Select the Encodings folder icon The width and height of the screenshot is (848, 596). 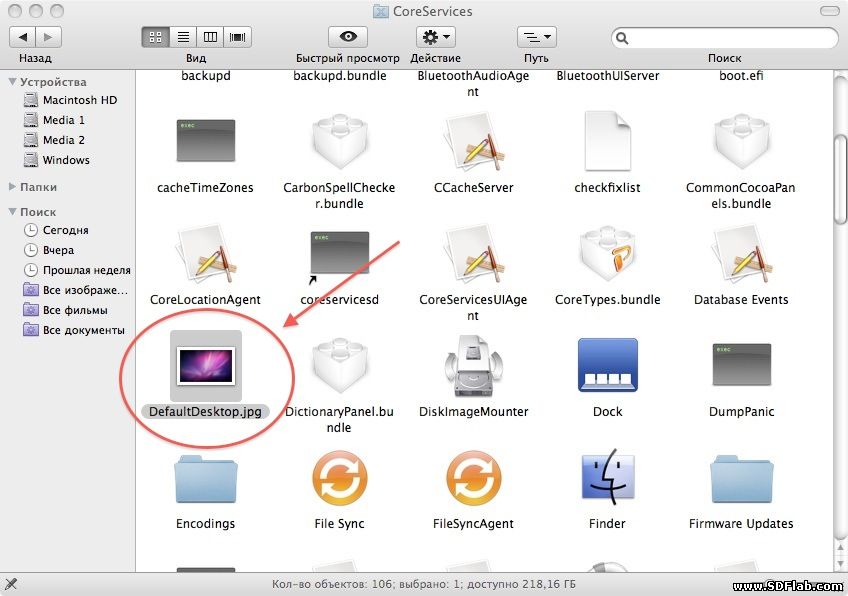(x=206, y=479)
